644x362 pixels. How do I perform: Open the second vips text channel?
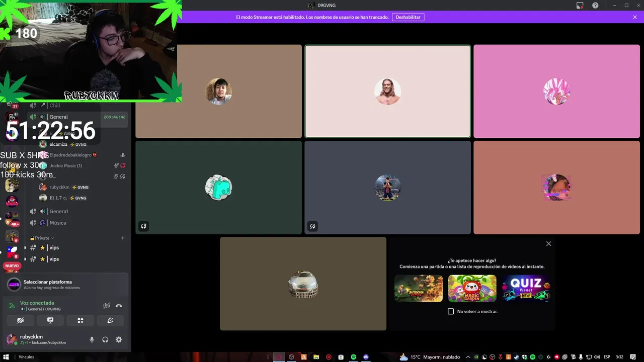(78, 259)
